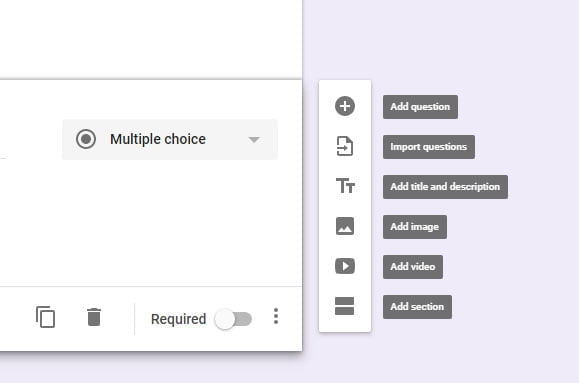579x383 pixels.
Task: Click the Add question tooltip label
Action: pos(420,107)
